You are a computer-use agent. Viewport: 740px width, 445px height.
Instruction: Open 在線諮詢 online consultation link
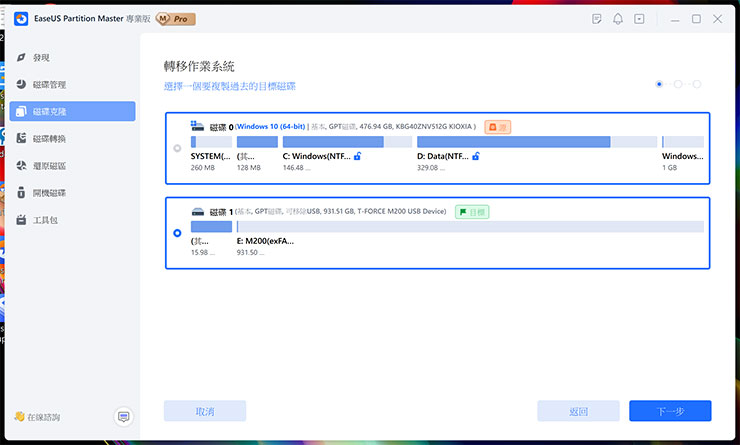click(37, 417)
